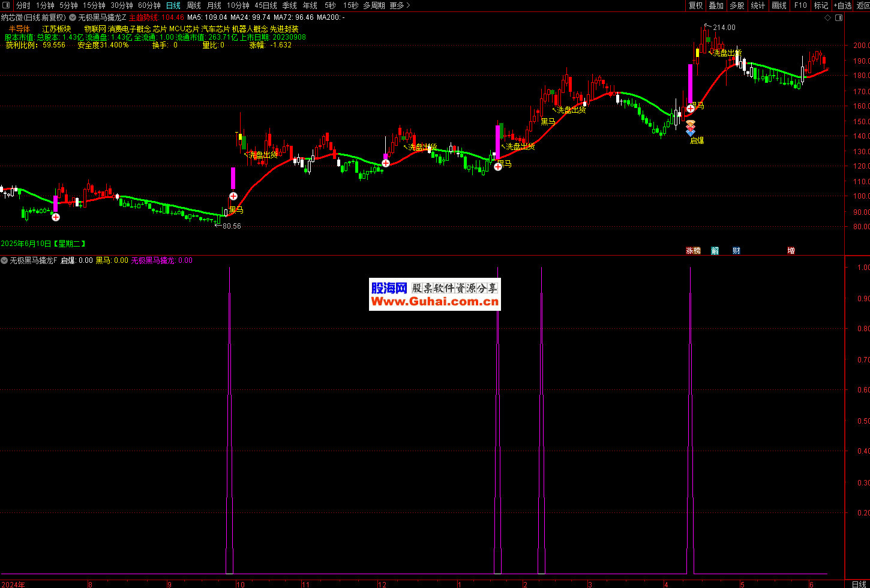This screenshot has width=870, height=588.
Task: Click the 安全度31.400% readout
Action: coord(103,45)
